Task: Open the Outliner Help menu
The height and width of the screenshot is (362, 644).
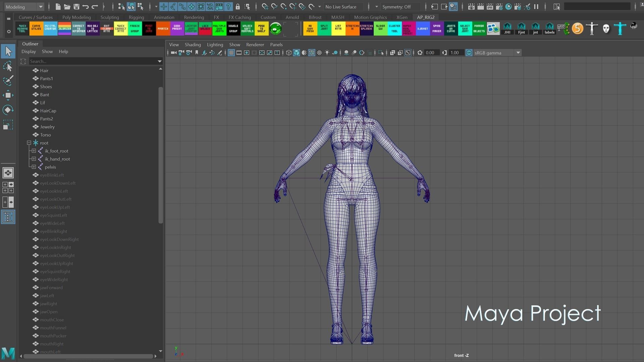Action: point(63,52)
